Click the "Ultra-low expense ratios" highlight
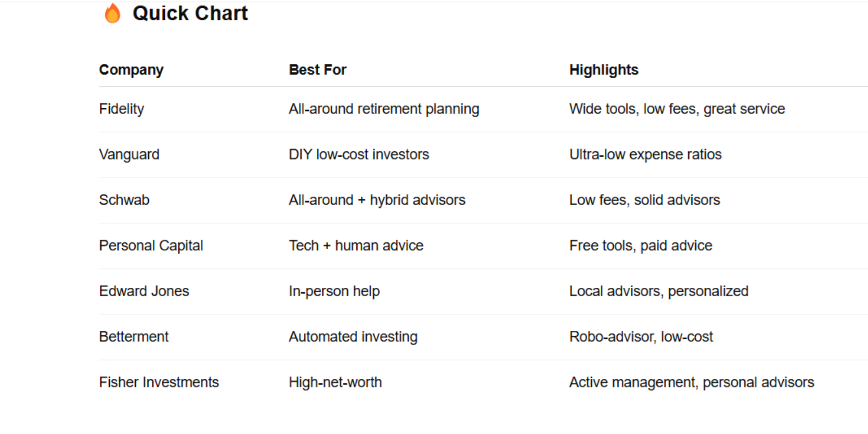This screenshot has height=434, width=868. pos(645,155)
